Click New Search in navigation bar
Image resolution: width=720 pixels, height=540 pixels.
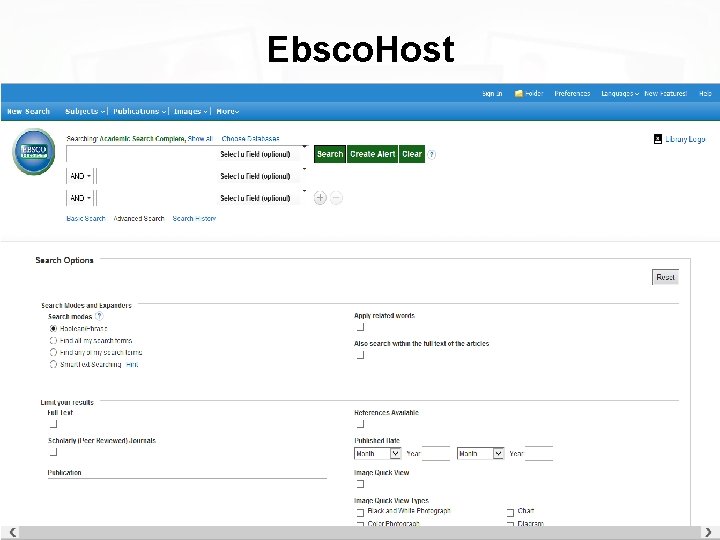(x=28, y=111)
